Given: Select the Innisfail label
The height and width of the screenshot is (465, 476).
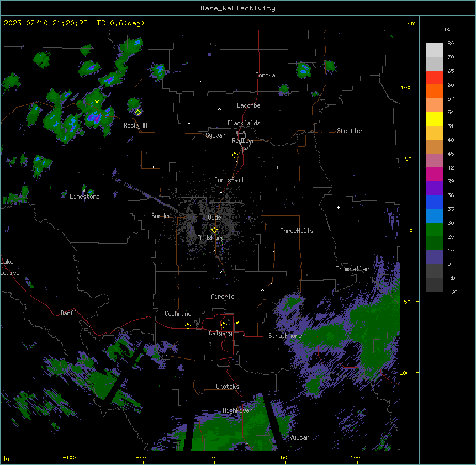Looking at the screenshot, I should (x=229, y=180).
